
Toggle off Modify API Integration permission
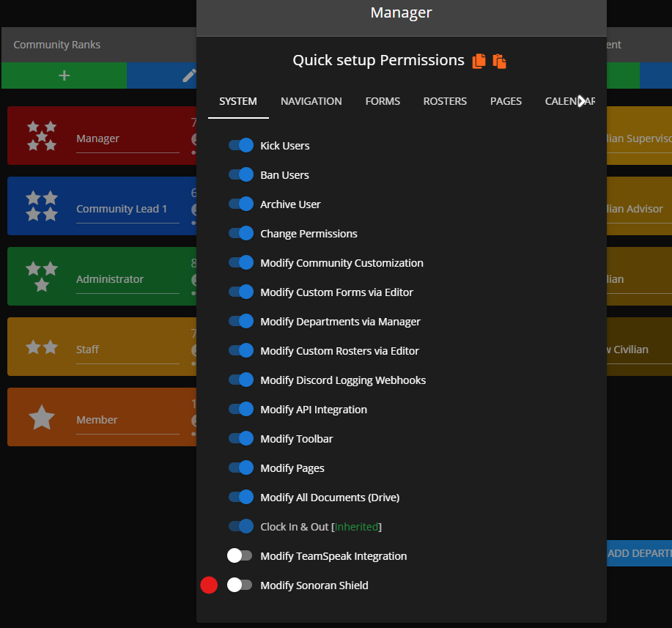(240, 410)
